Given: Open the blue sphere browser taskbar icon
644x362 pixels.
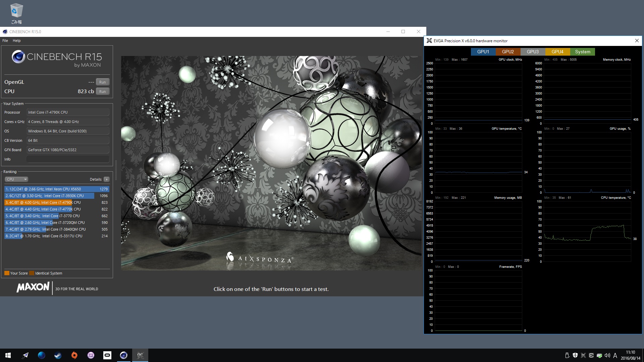Looking at the screenshot, I should [42, 355].
